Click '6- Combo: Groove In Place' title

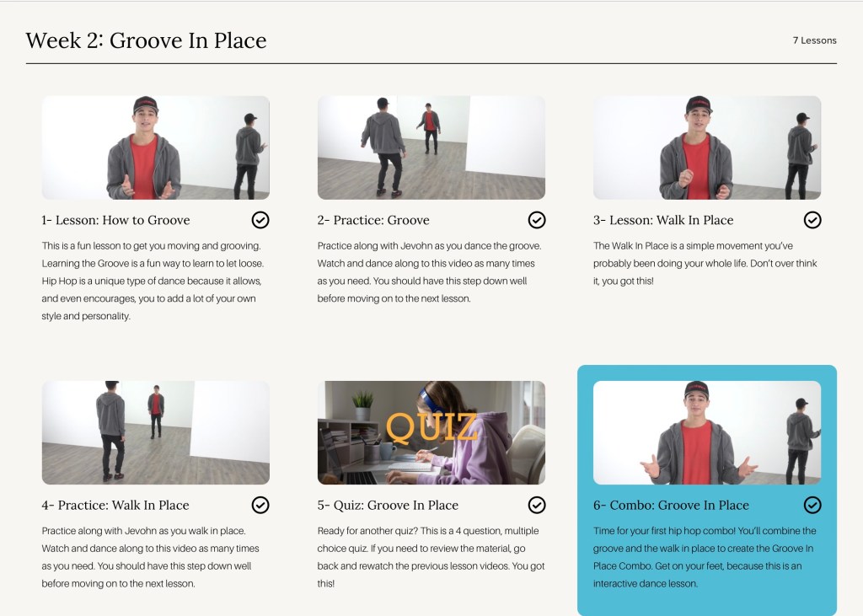(671, 505)
